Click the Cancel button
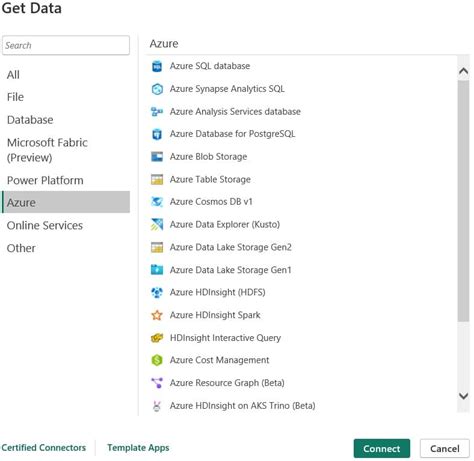Screen dimensions: 474x461 (x=445, y=448)
